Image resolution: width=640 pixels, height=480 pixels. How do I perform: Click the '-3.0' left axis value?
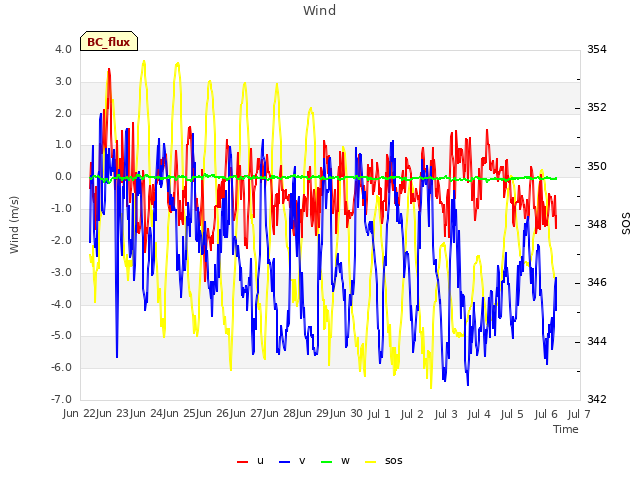coord(61,272)
